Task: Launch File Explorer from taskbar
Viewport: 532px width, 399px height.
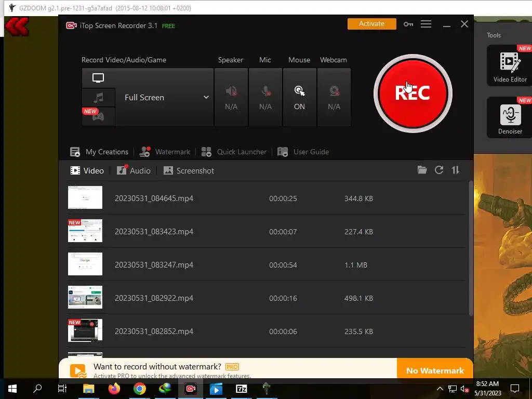Action: (x=88, y=389)
